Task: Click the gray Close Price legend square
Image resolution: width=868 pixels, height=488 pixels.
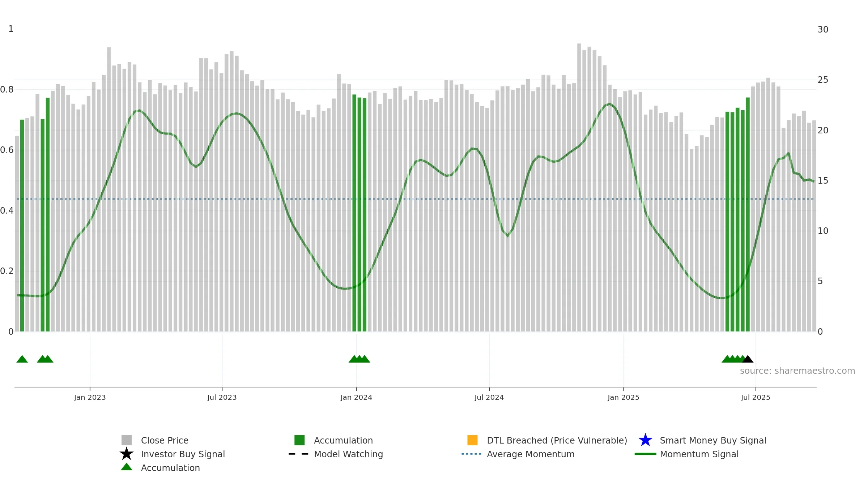Action: [127, 440]
